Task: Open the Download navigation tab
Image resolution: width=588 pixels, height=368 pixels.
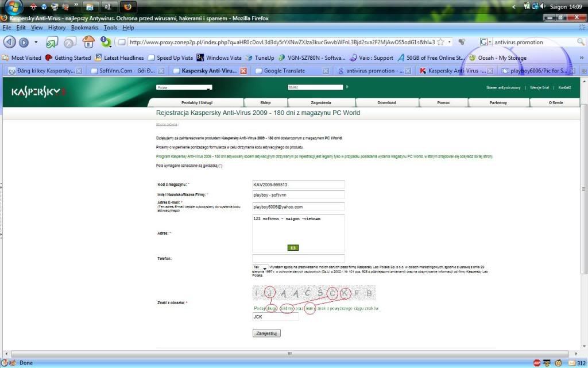Action: (x=386, y=102)
